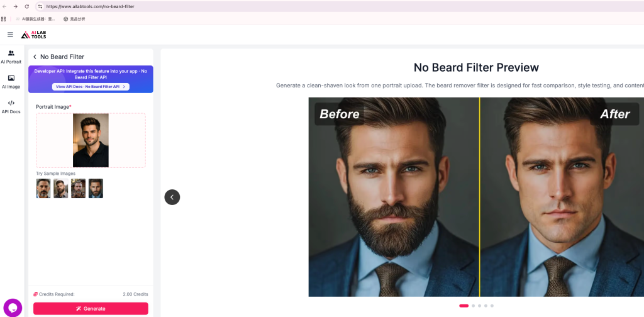Click the uploaded portrait image area
644x317 pixels.
click(91, 140)
